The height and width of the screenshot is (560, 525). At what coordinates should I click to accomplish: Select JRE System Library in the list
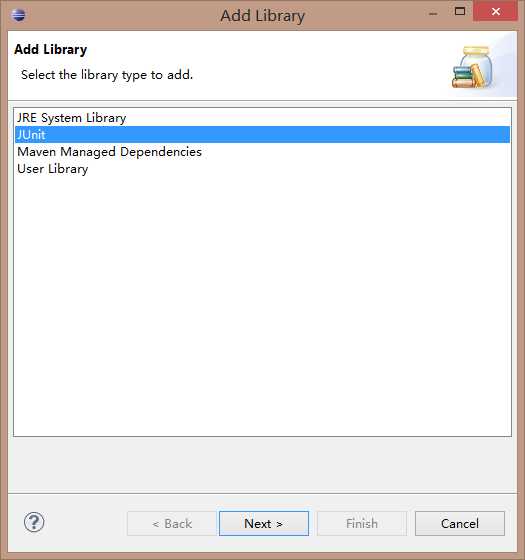click(x=262, y=118)
